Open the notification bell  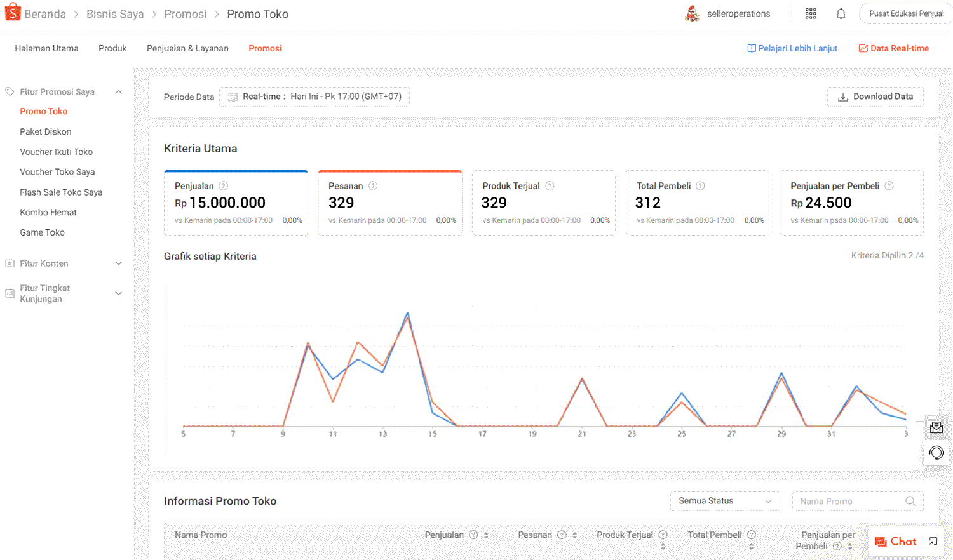[841, 14]
